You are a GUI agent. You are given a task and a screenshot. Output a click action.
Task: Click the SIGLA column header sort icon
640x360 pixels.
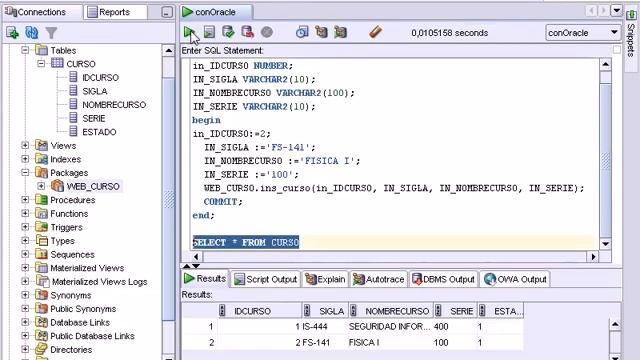(x=307, y=311)
